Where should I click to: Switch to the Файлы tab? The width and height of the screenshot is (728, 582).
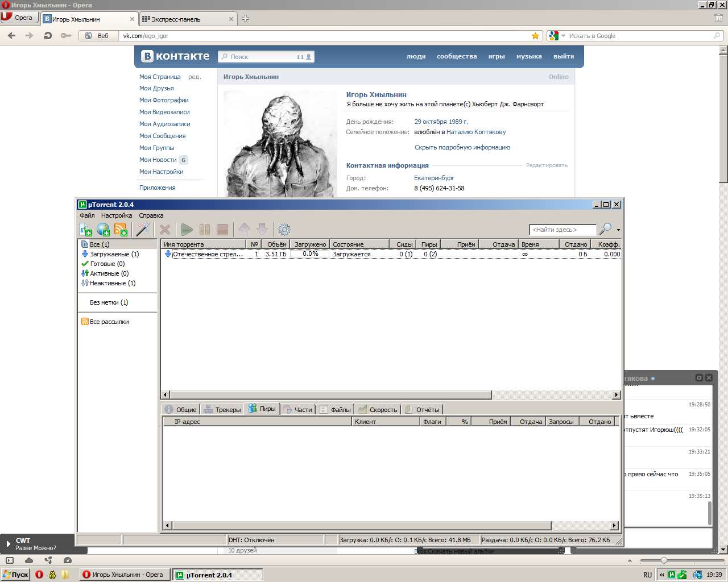(335, 410)
